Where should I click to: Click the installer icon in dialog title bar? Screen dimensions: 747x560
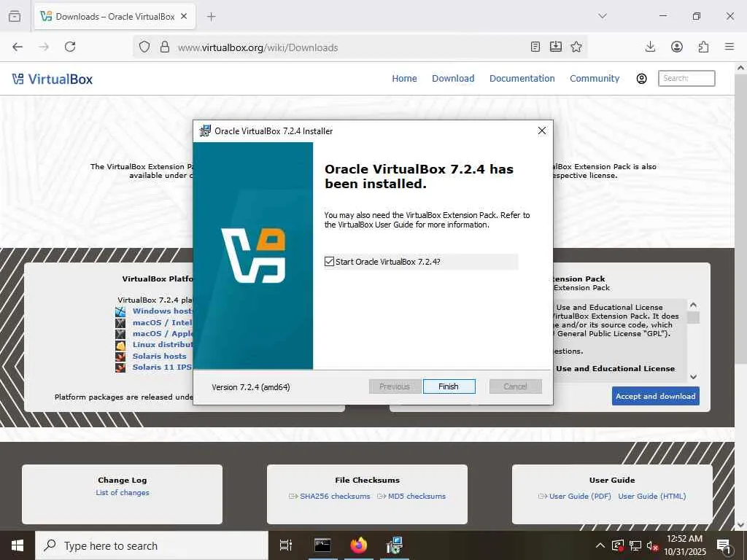(x=205, y=131)
